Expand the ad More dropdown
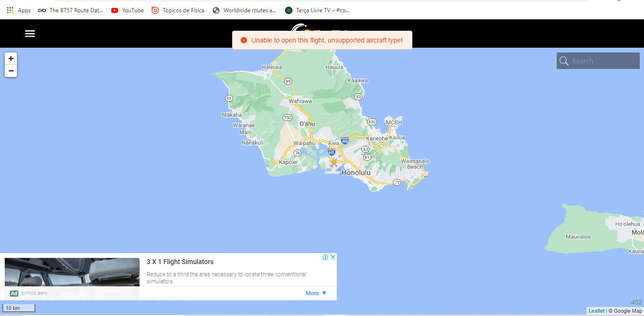The width and height of the screenshot is (644, 316). (x=316, y=293)
